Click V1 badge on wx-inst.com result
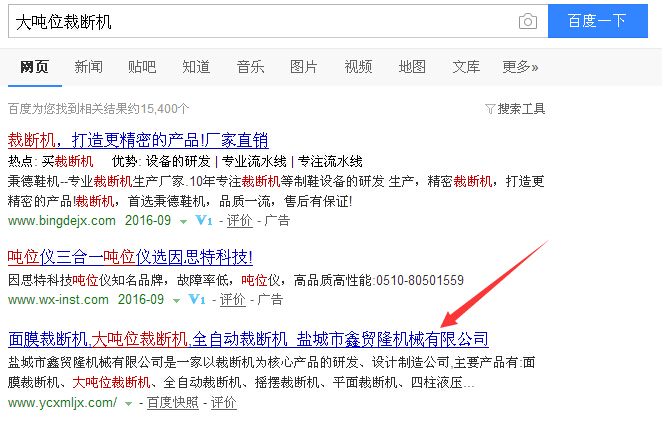The image size is (662, 422). coord(196,299)
